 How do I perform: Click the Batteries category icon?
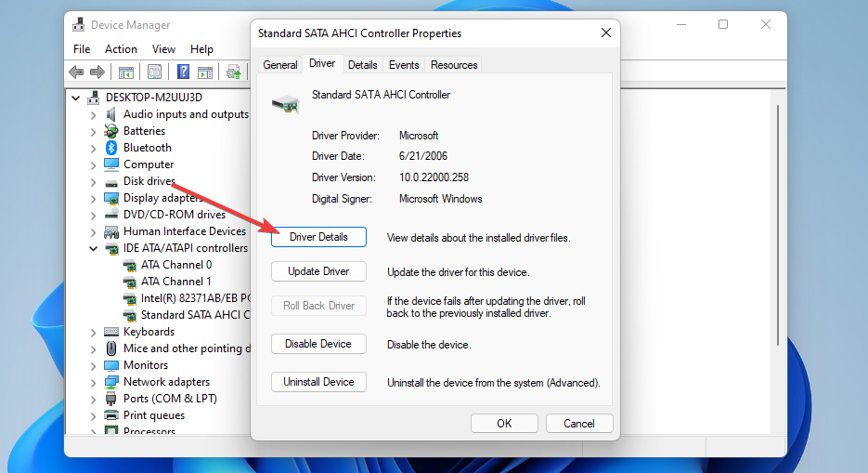point(111,131)
